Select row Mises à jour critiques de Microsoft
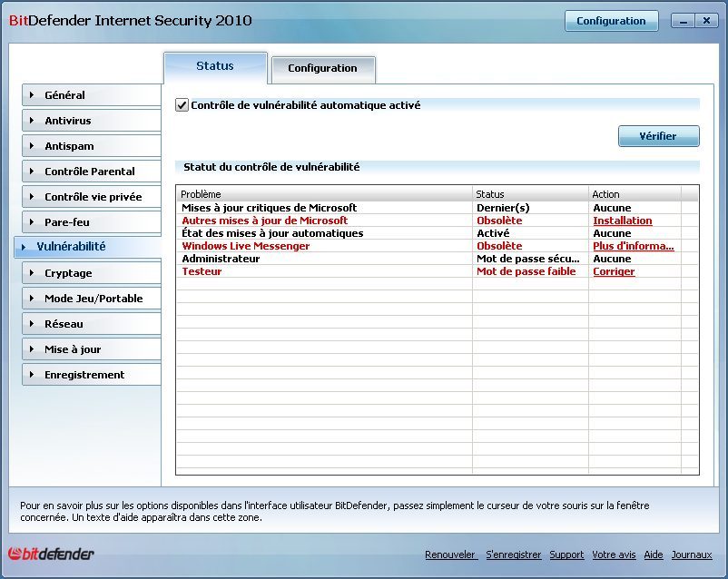The image size is (728, 579). pyautogui.click(x=437, y=208)
